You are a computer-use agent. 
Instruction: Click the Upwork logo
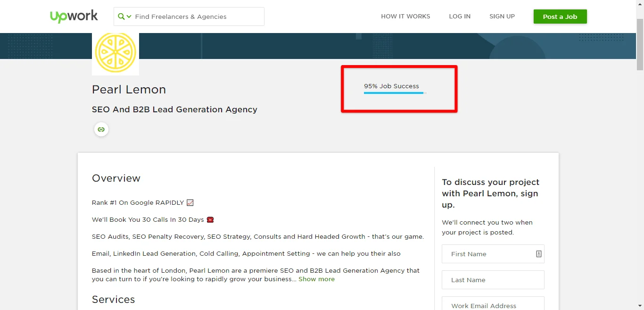(74, 16)
